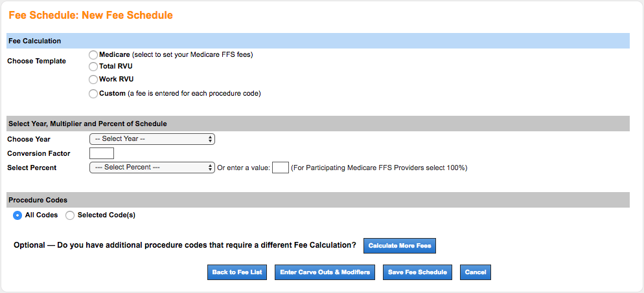Focus the 'Or enter a value' percent box
Image resolution: width=644 pixels, height=293 pixels.
click(280, 168)
